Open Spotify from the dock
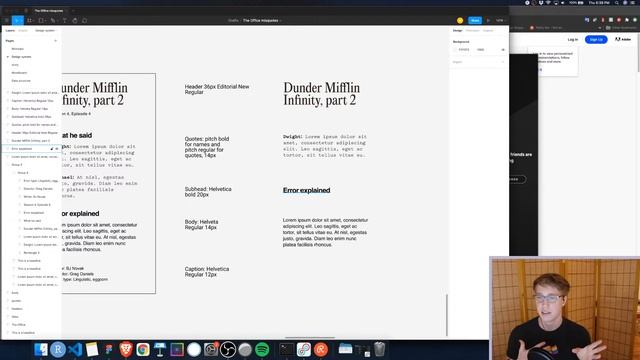The image size is (640, 360). [262, 350]
